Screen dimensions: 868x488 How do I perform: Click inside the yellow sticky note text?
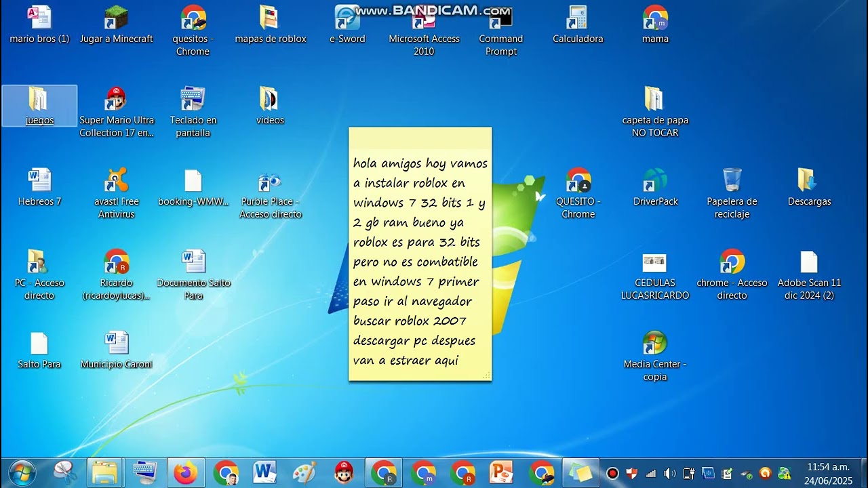click(420, 262)
